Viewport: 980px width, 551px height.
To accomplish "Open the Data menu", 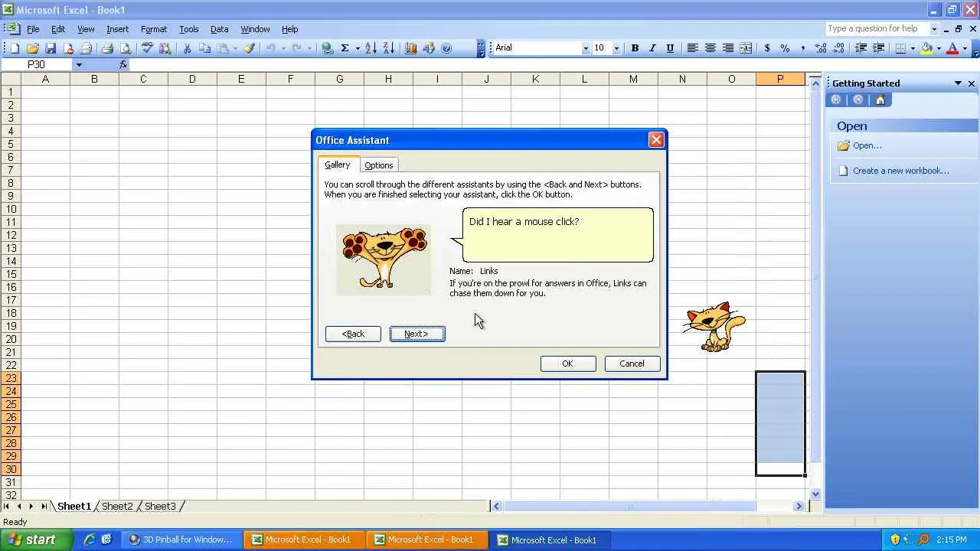I will point(219,29).
